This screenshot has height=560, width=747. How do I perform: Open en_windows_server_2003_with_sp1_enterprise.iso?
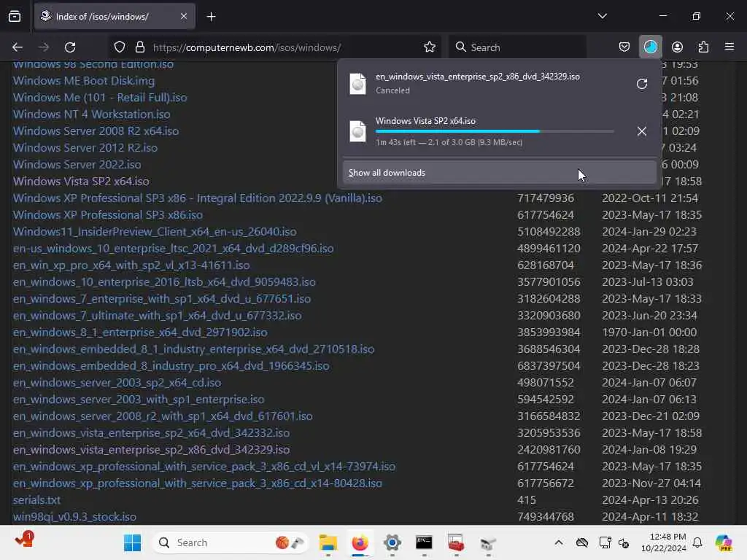point(139,400)
